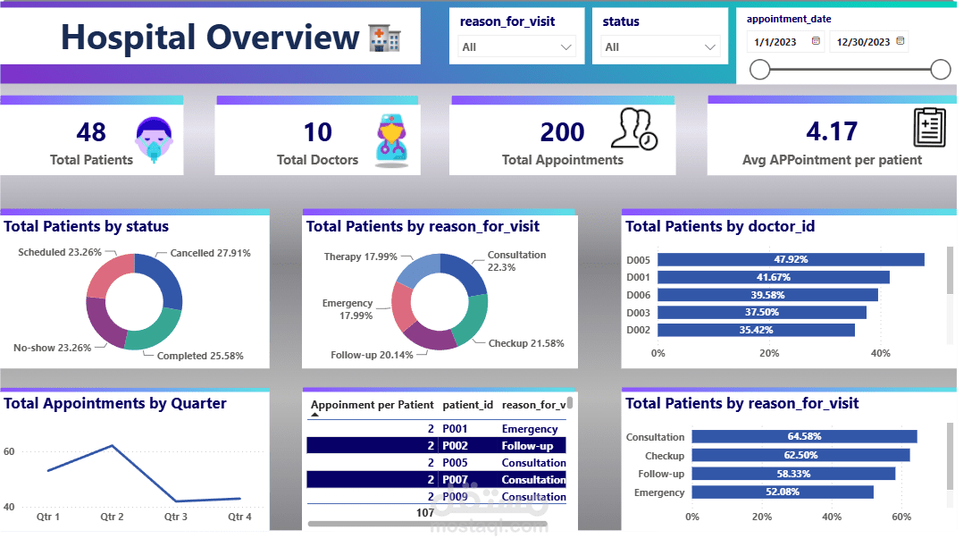The width and height of the screenshot is (980, 547).
Task: Click the reason_for_visit bar chart vertical scrollbar
Action: coord(950,457)
